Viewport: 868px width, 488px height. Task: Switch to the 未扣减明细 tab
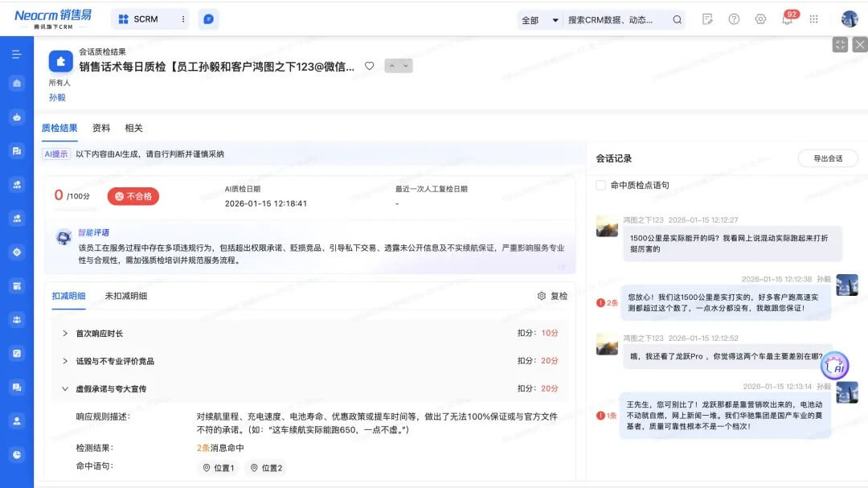[125, 296]
